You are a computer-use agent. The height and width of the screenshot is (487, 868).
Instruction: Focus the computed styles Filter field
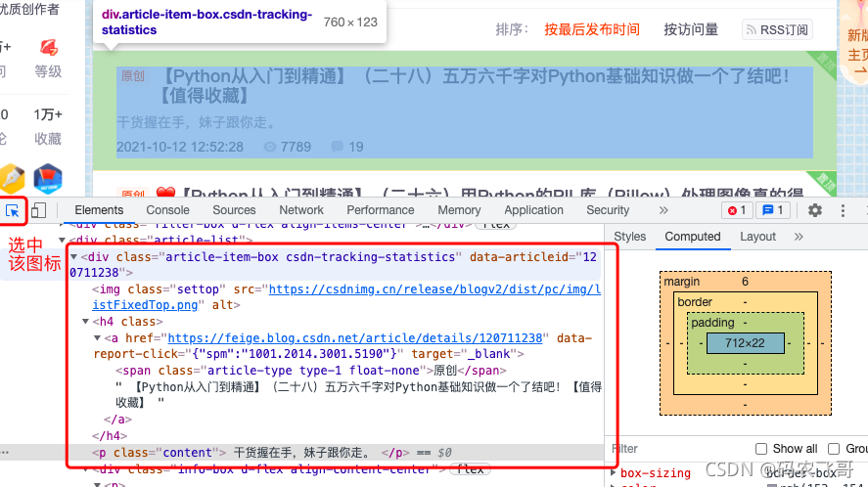click(678, 449)
